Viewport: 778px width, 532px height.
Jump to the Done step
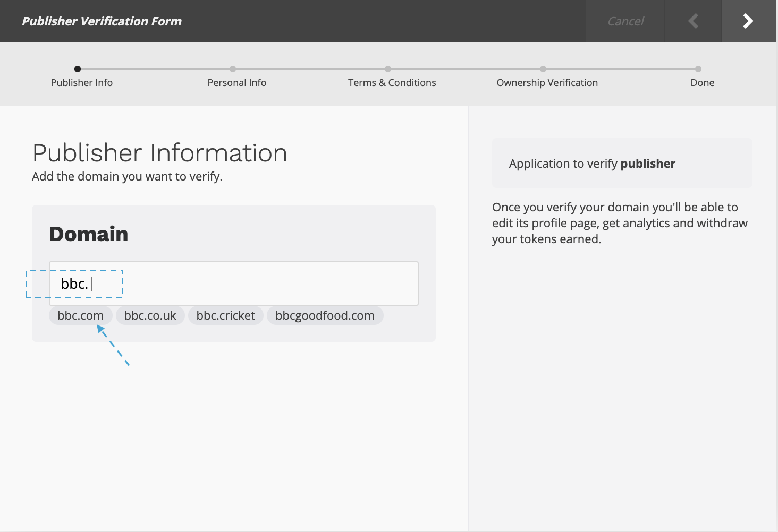click(703, 83)
